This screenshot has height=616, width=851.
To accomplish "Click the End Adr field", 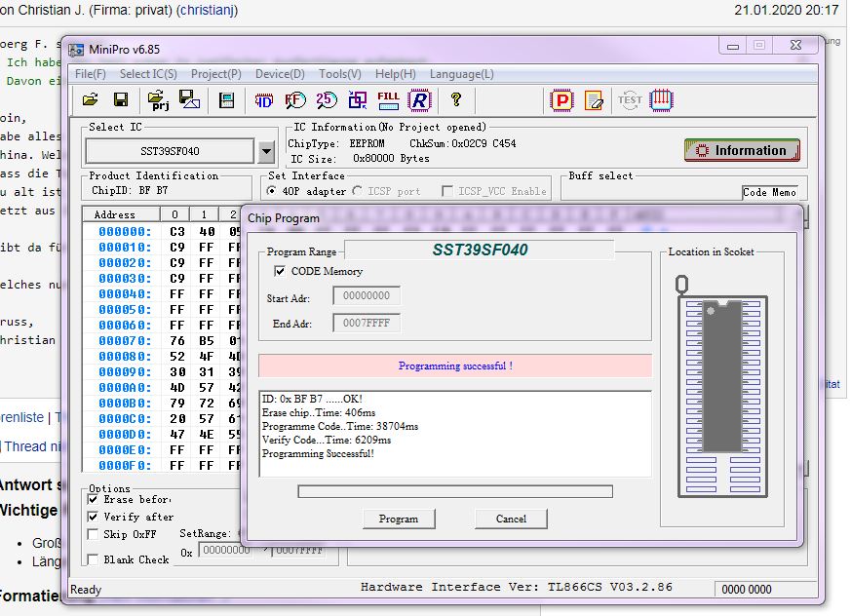I will 367,323.
